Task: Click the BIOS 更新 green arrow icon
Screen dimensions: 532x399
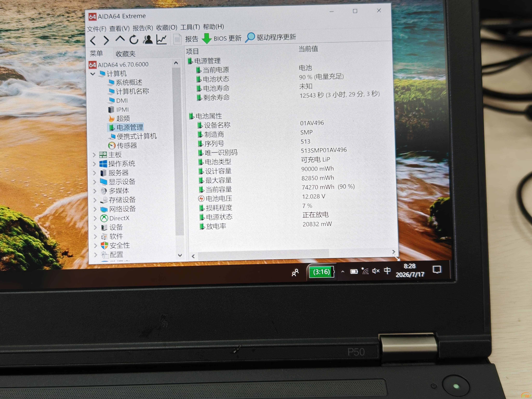Action: (206, 38)
